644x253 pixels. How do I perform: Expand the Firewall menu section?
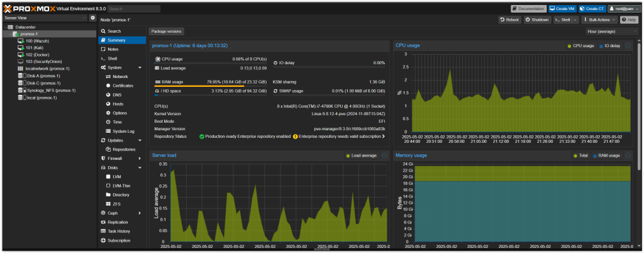140,159
